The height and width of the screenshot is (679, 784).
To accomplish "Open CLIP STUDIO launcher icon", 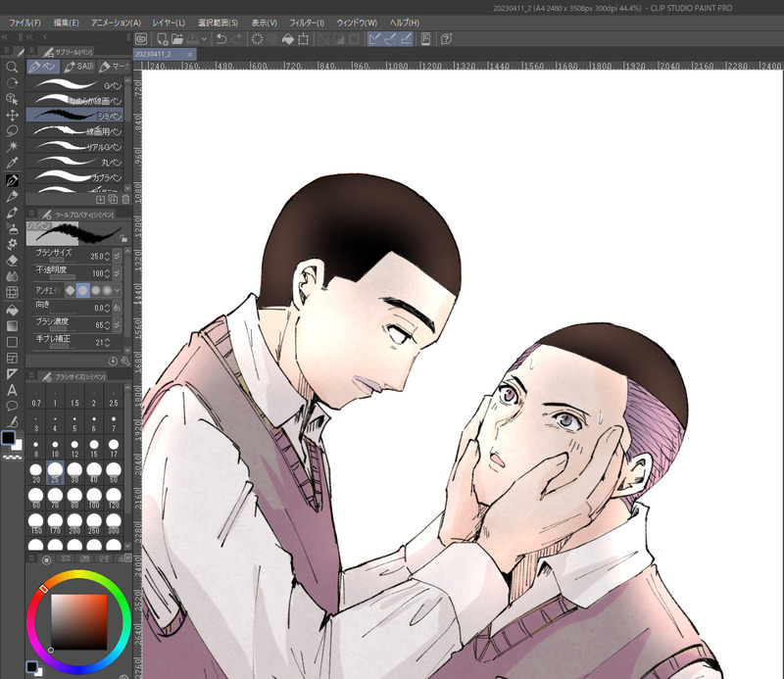I will [x=141, y=39].
